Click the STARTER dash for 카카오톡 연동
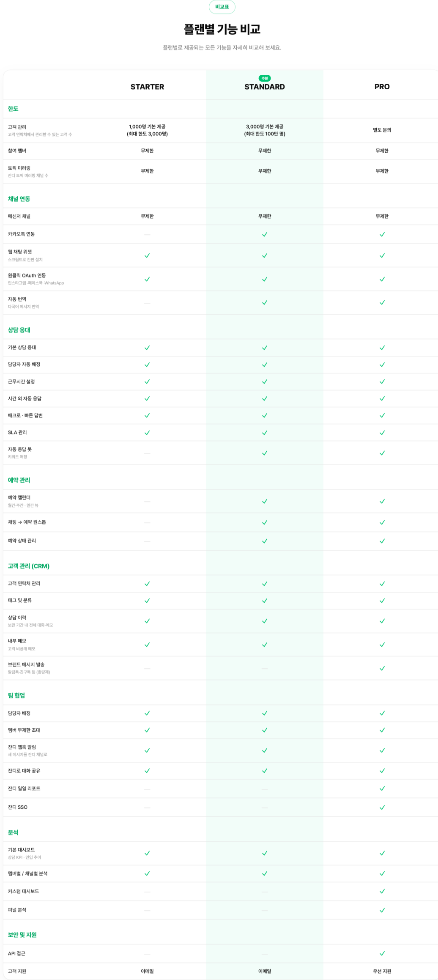The width and height of the screenshot is (438, 980). pyautogui.click(x=147, y=234)
